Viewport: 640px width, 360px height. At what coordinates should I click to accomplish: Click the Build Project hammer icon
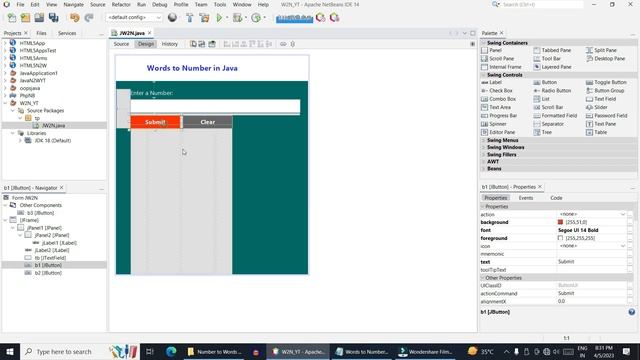(x=190, y=18)
